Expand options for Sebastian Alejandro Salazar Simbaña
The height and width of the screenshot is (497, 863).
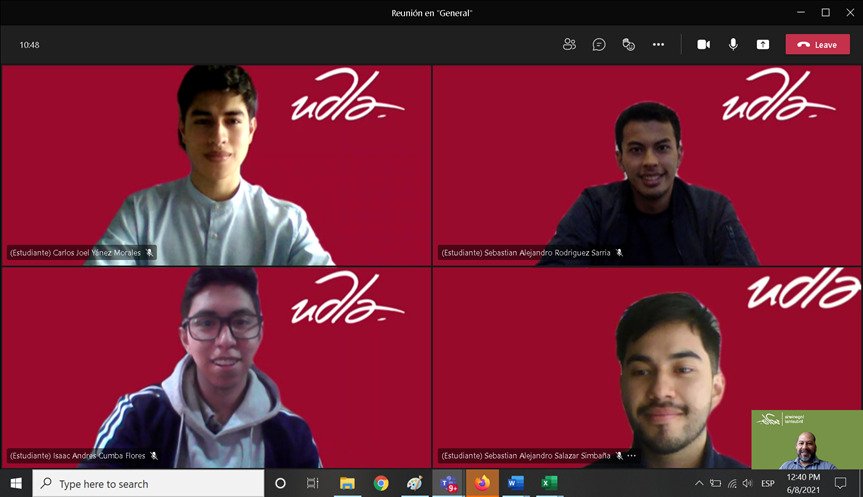pos(632,455)
